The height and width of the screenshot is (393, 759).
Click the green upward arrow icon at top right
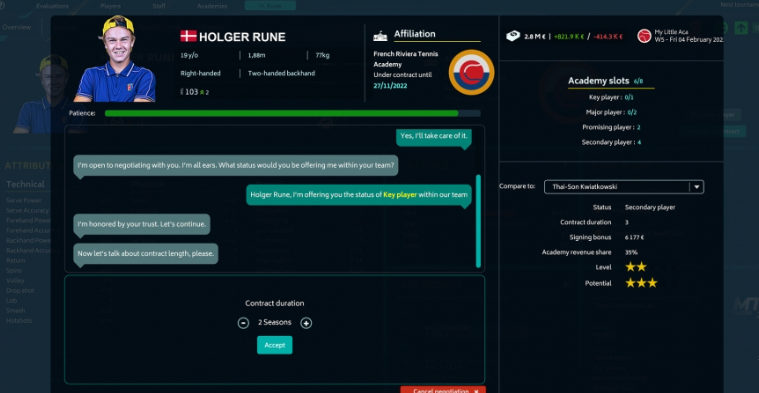pyautogui.click(x=741, y=28)
